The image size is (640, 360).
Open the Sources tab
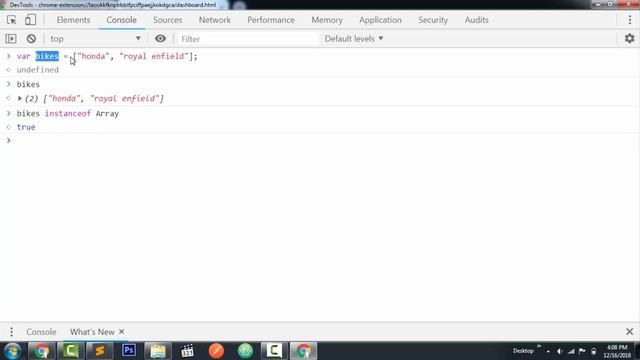pyautogui.click(x=167, y=20)
